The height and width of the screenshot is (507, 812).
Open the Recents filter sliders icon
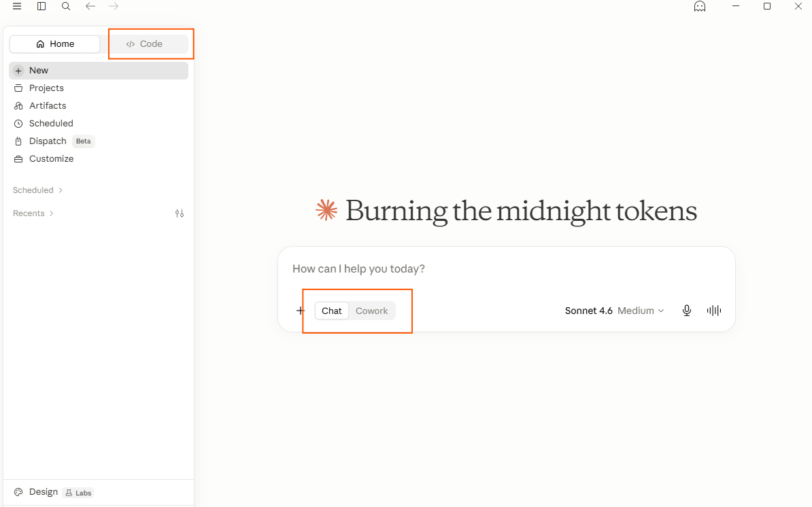click(180, 213)
